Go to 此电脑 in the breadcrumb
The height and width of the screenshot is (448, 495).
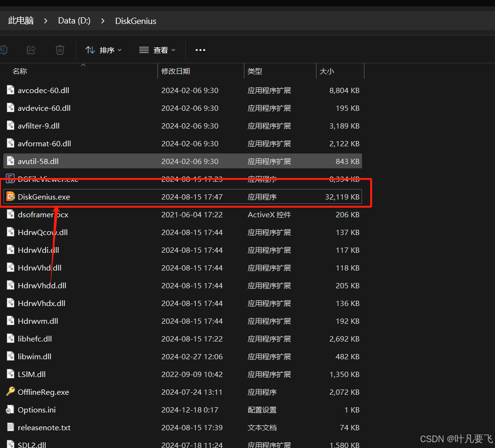click(x=21, y=21)
